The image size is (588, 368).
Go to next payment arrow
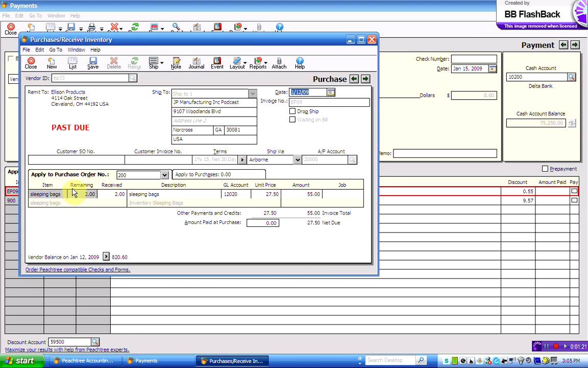coord(575,44)
